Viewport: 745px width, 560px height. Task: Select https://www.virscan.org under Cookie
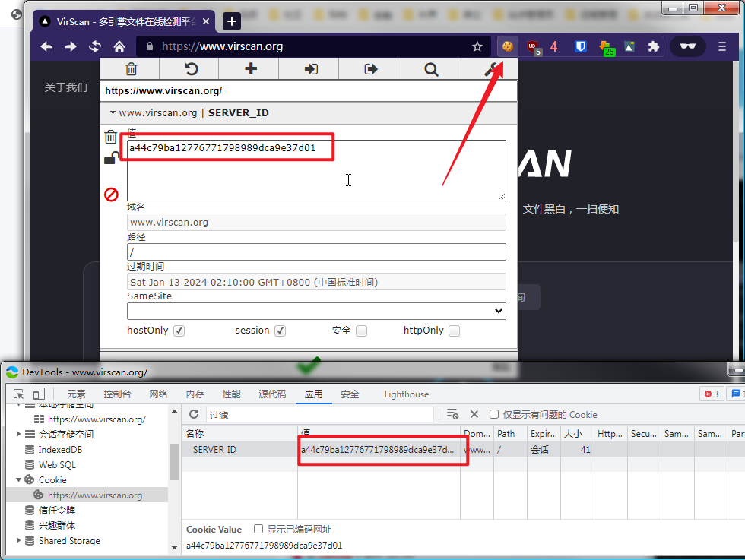coord(95,495)
